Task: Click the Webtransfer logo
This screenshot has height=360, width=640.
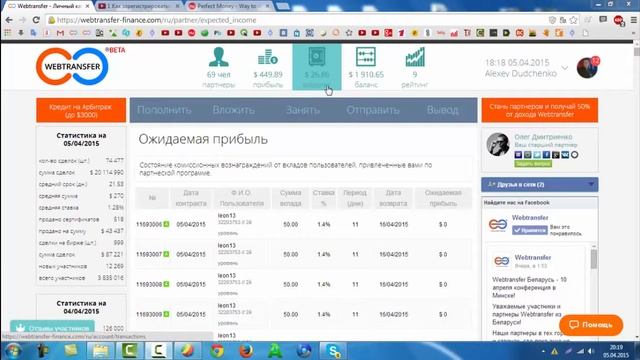Action: click(73, 67)
